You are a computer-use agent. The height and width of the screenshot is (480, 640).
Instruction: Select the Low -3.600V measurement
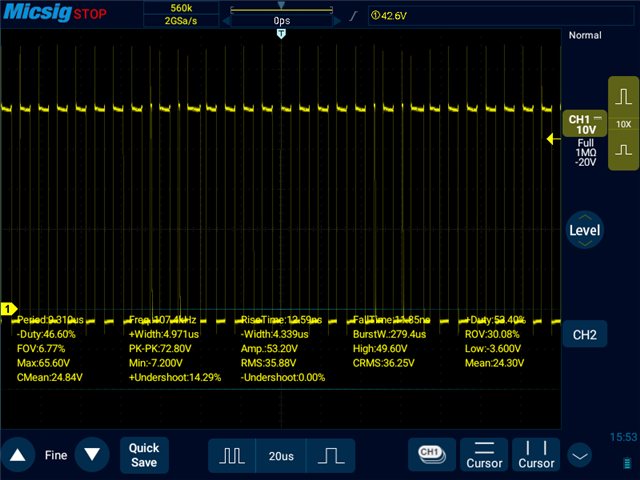coord(493,349)
